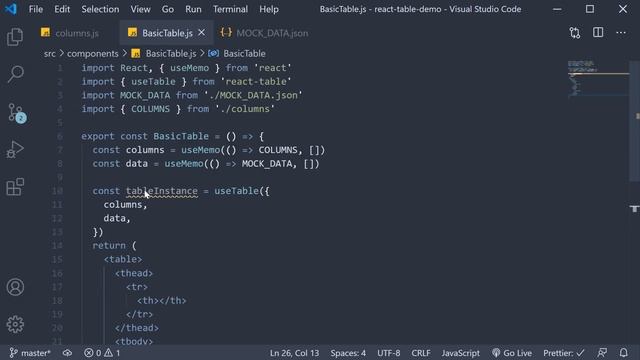Open the Search view in activity bar
Screen dimensions: 640x360
tap(15, 74)
